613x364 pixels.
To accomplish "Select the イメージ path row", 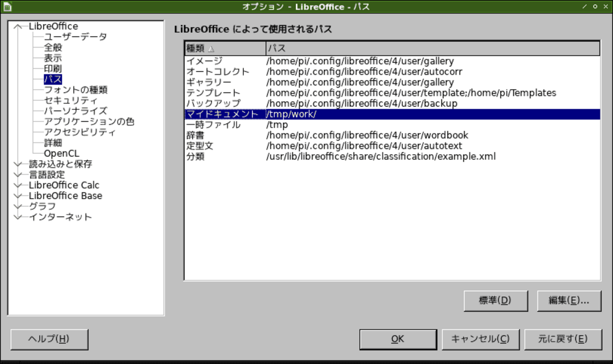I will coord(392,61).
